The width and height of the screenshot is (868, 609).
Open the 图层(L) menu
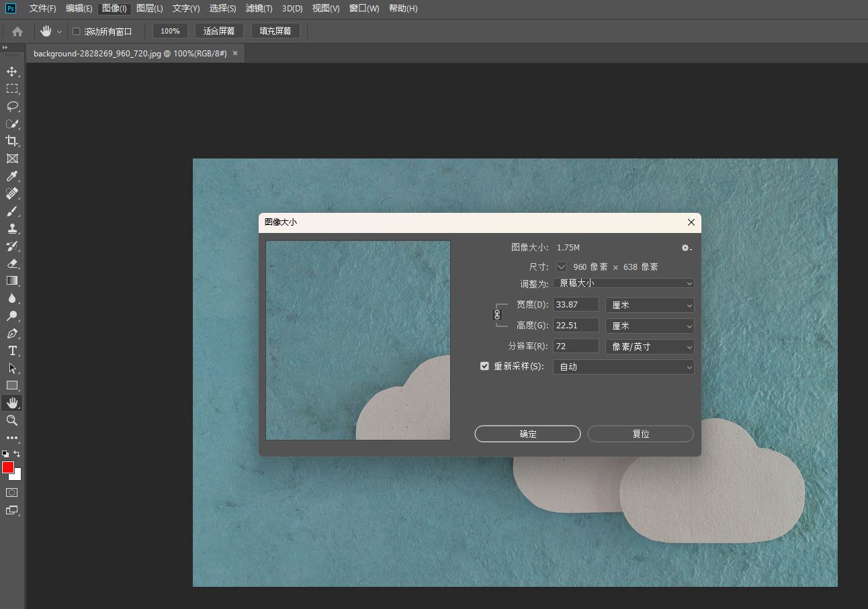coord(149,9)
